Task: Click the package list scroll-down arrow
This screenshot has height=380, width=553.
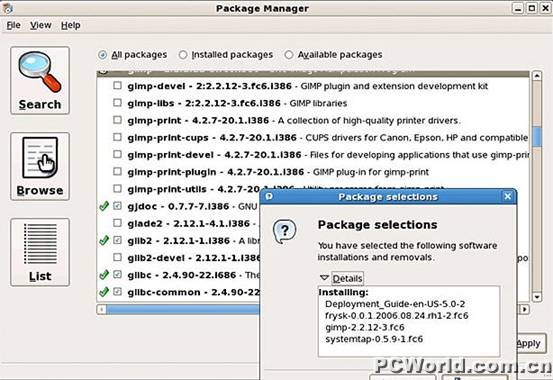Action: (x=536, y=297)
